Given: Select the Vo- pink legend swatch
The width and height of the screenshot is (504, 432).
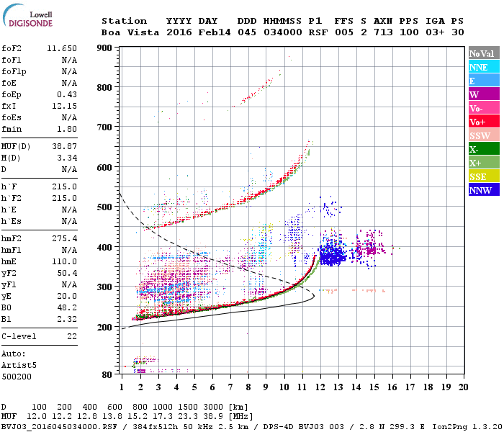Looking at the screenshot, I should (x=484, y=108).
